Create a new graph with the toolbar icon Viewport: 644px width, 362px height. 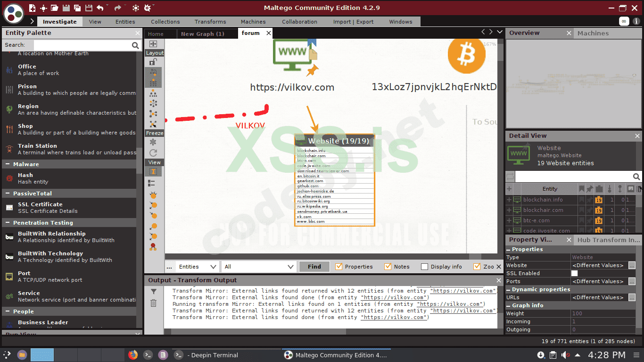[x=33, y=8]
